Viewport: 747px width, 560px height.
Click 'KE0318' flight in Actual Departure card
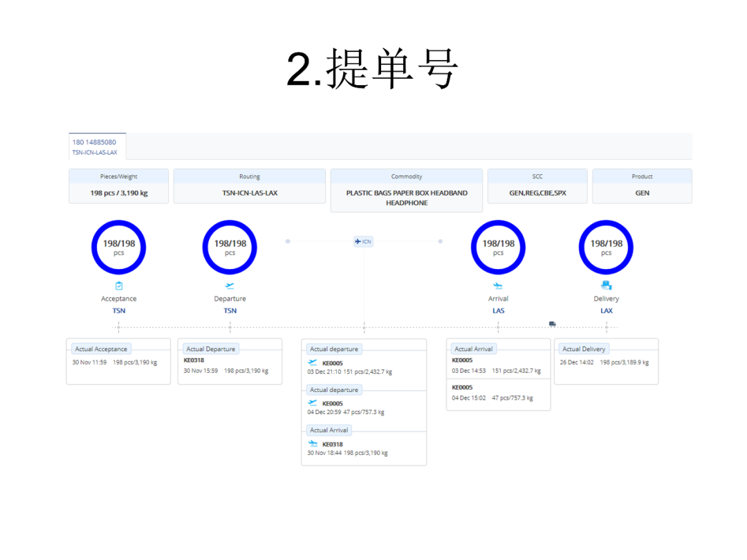[x=194, y=360]
